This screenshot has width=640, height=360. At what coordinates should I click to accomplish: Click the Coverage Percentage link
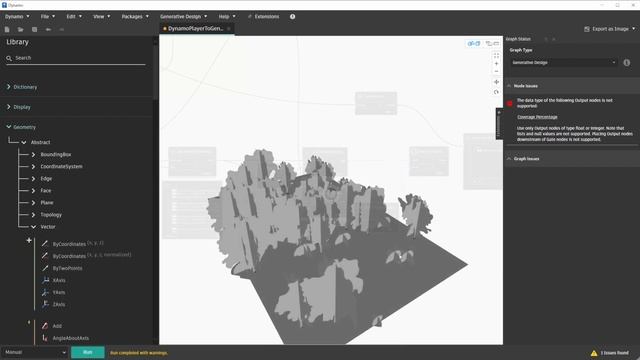[x=537, y=117]
